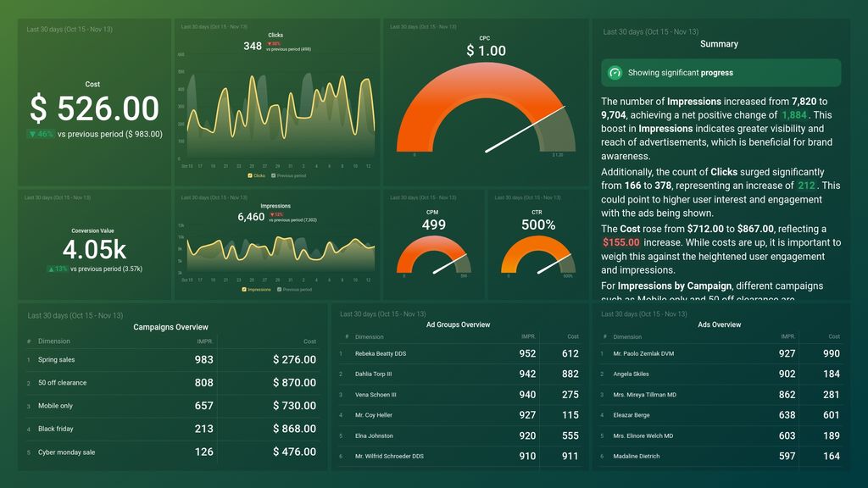Click the yellow Clicks line chart area
The height and width of the screenshot is (488, 868).
coord(281,116)
